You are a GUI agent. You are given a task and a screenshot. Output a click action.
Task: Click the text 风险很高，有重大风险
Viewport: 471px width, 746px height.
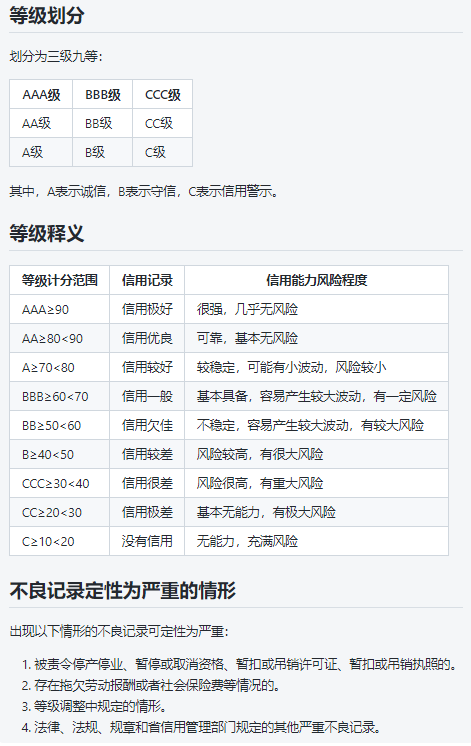coord(260,483)
